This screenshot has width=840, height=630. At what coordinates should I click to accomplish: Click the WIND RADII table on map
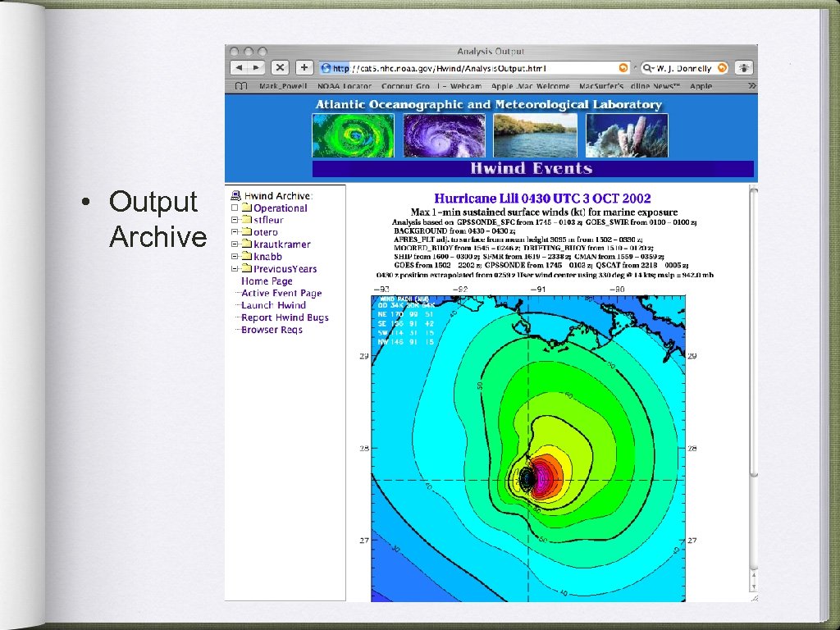405,320
